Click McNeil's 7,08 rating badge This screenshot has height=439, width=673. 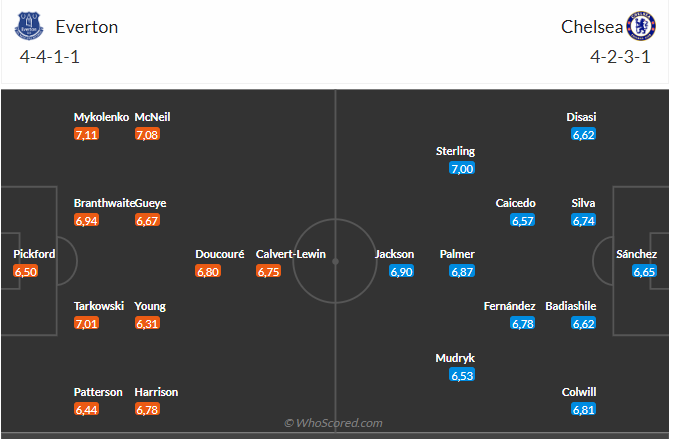[x=147, y=135]
